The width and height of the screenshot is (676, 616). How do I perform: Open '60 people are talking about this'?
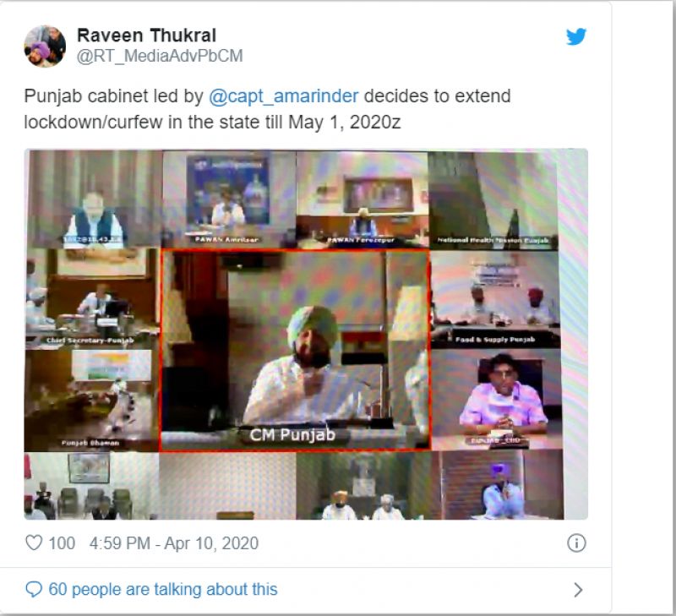click(x=163, y=589)
